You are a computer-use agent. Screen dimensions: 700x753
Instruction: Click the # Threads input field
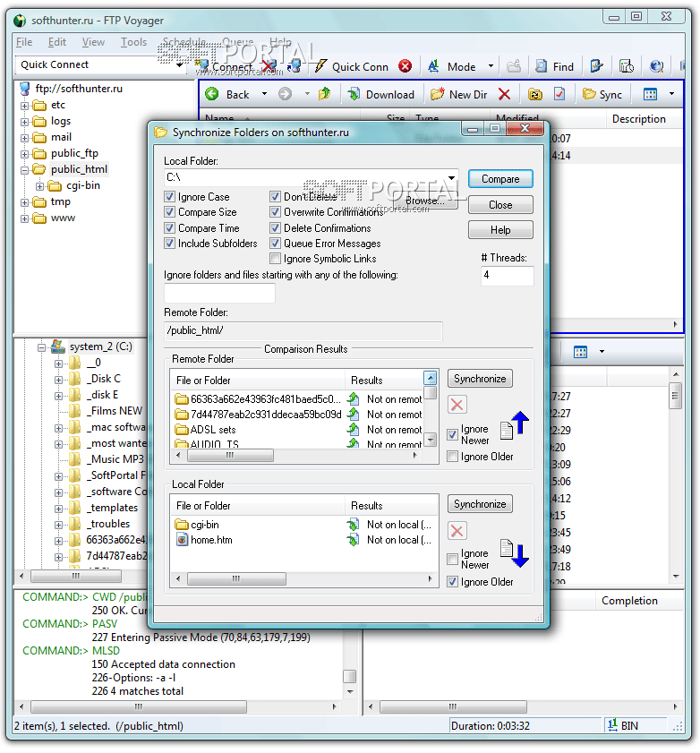coord(507,276)
